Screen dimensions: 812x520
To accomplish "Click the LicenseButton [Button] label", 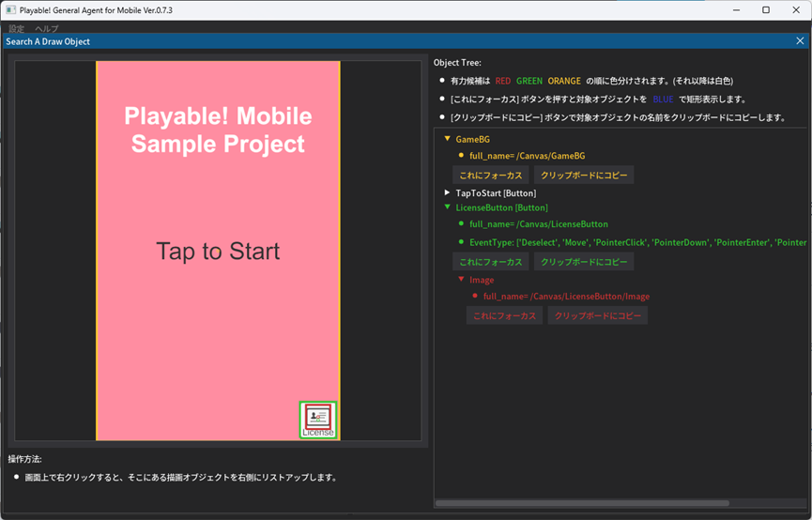I will pos(502,207).
